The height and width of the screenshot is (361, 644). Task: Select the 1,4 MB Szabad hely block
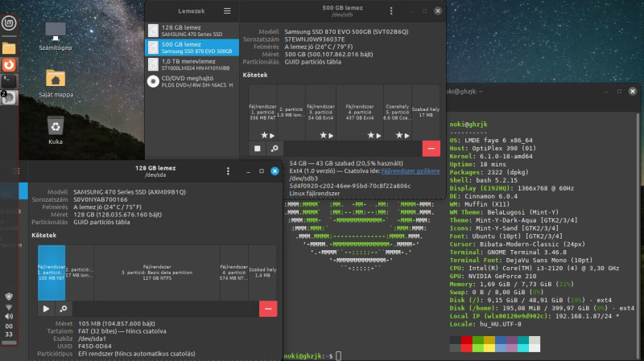click(263, 273)
